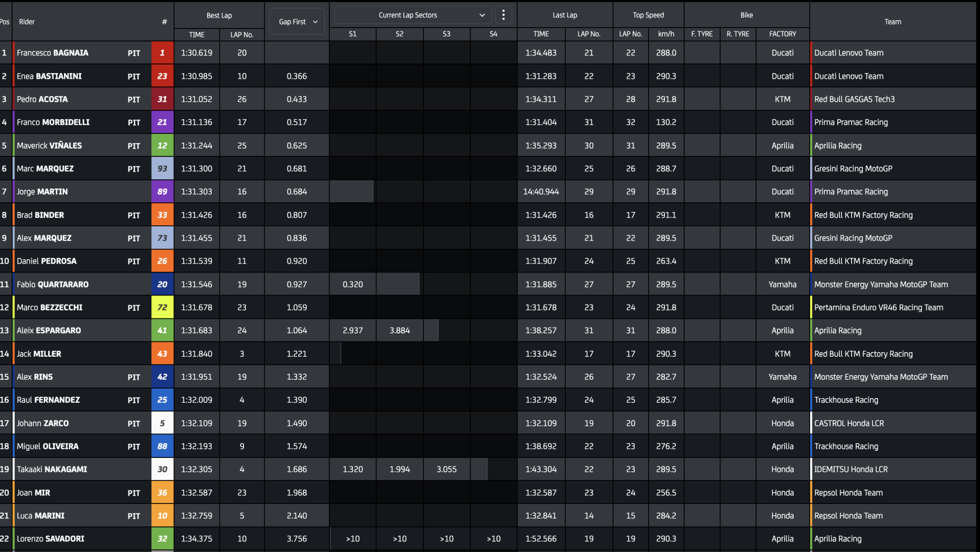
Task: Select rider Luca MARINI
Action: point(40,516)
